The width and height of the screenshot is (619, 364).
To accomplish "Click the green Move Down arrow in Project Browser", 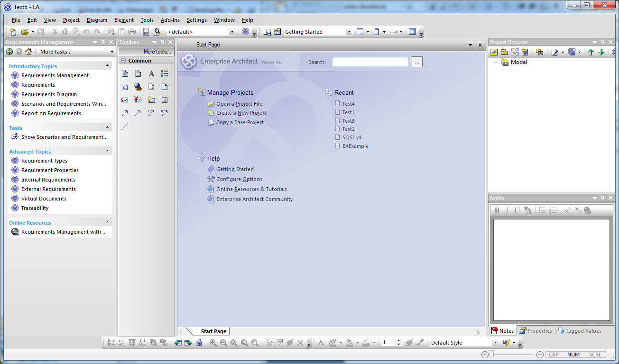I will coord(601,52).
